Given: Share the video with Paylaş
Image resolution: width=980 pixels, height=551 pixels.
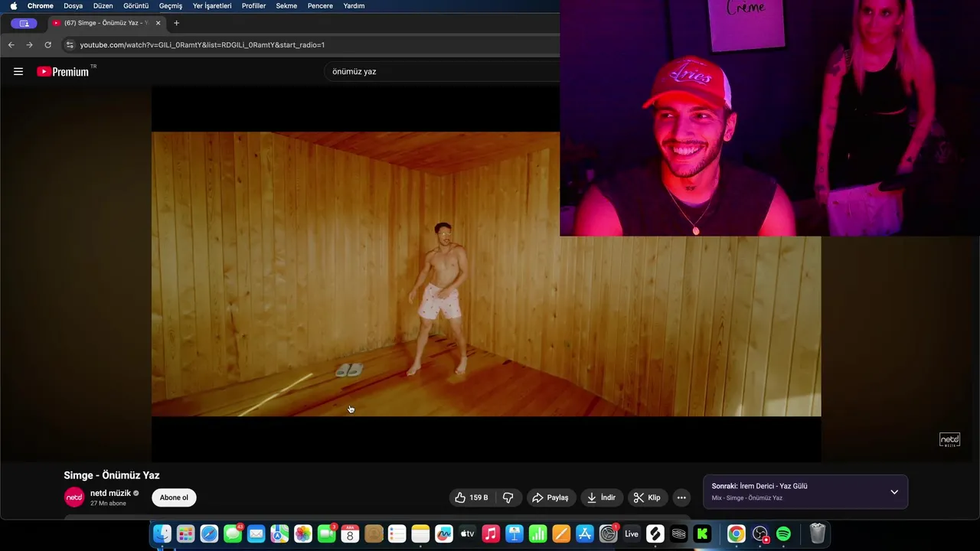Looking at the screenshot, I should point(550,497).
